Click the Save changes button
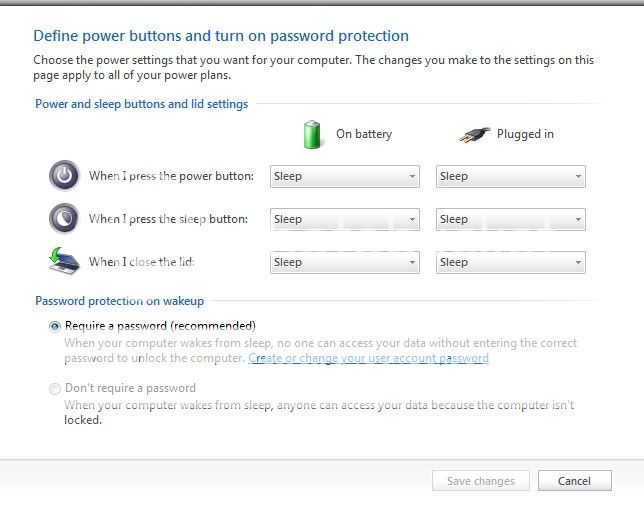 480,481
